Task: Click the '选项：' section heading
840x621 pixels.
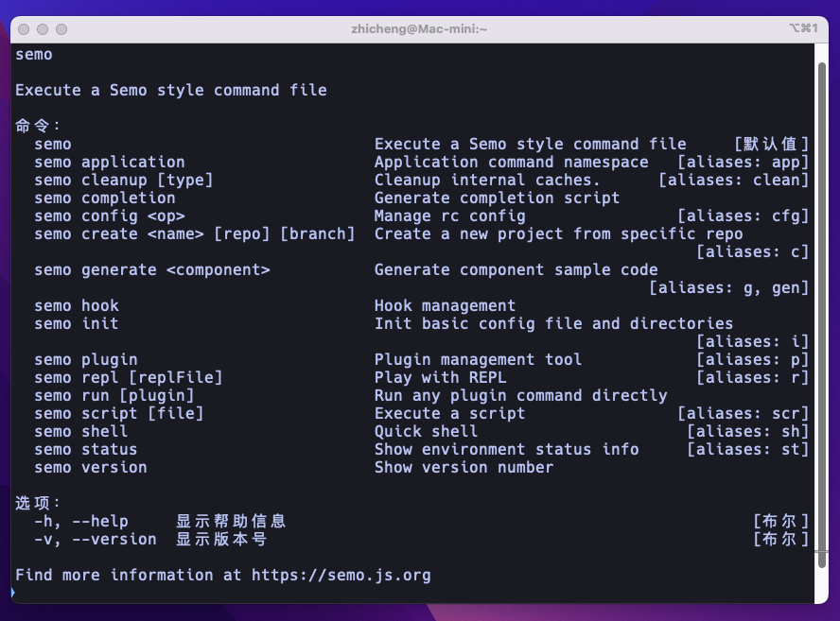Action: coord(38,503)
